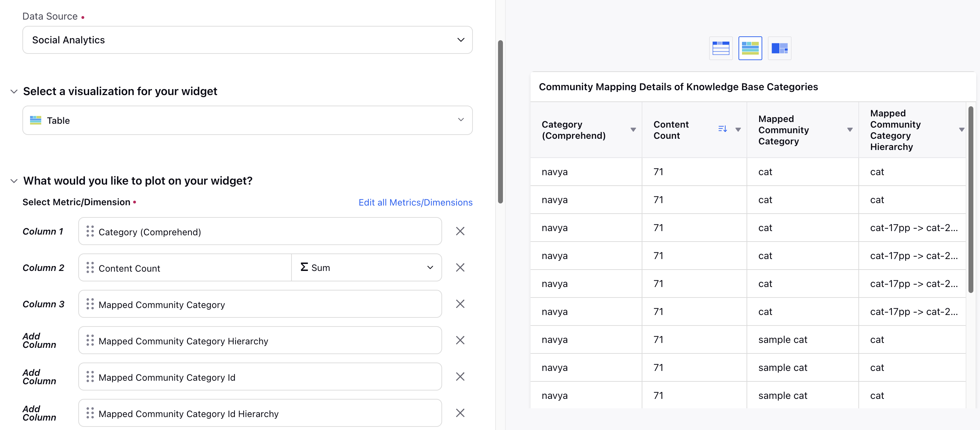Grab drag handle of Mapped Community Category Hierarchy
Viewport: 980px width, 430px height.
tap(90, 340)
